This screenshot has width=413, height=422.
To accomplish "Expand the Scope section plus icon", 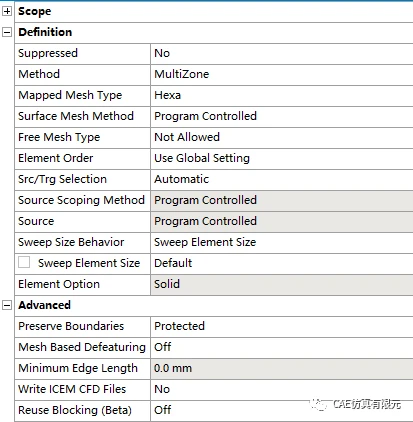I will click(7, 11).
